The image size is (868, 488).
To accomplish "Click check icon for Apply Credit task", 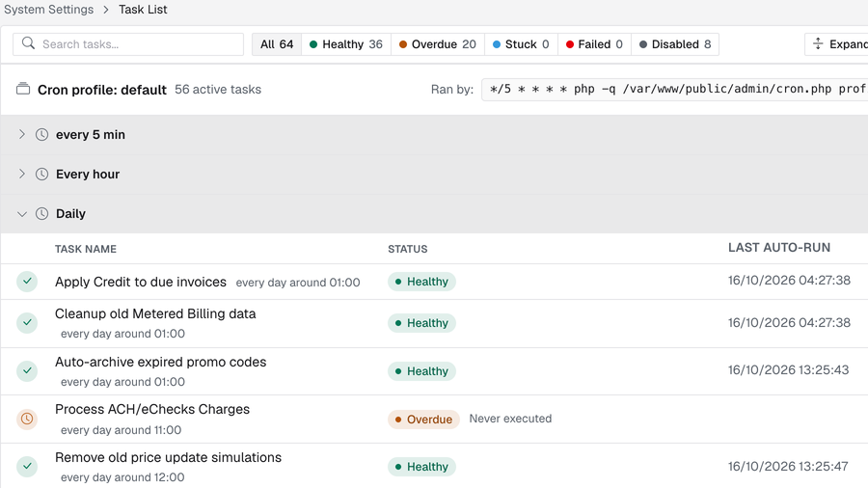I will click(27, 282).
